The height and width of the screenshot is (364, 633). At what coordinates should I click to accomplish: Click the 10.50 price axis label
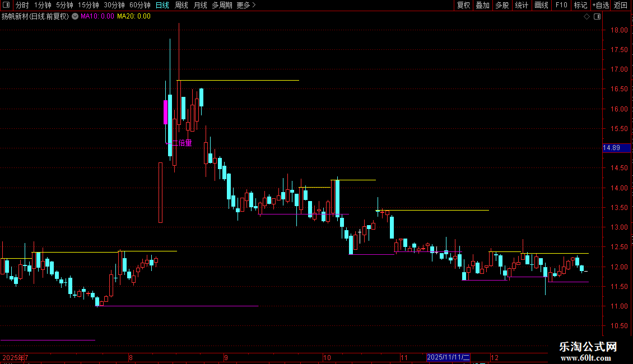pyautogui.click(x=619, y=326)
